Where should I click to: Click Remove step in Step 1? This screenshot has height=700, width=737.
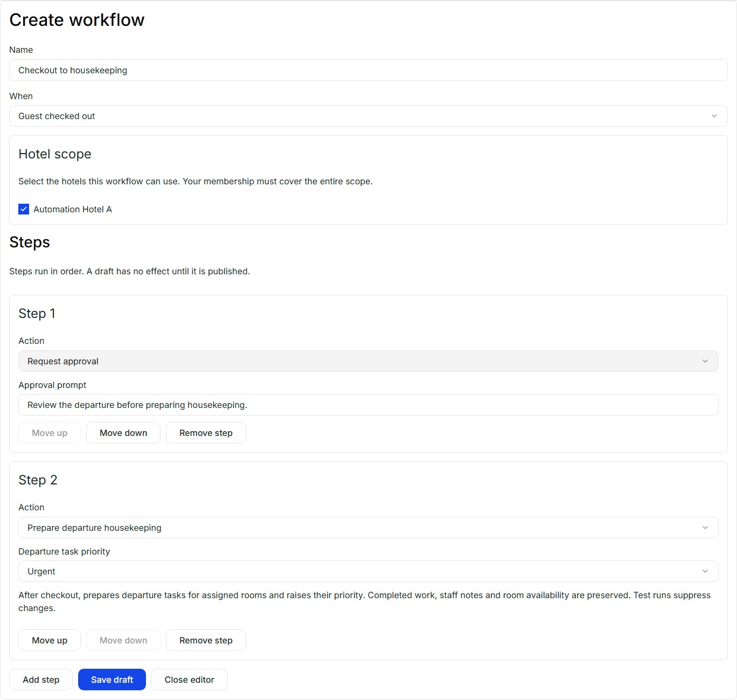(206, 433)
